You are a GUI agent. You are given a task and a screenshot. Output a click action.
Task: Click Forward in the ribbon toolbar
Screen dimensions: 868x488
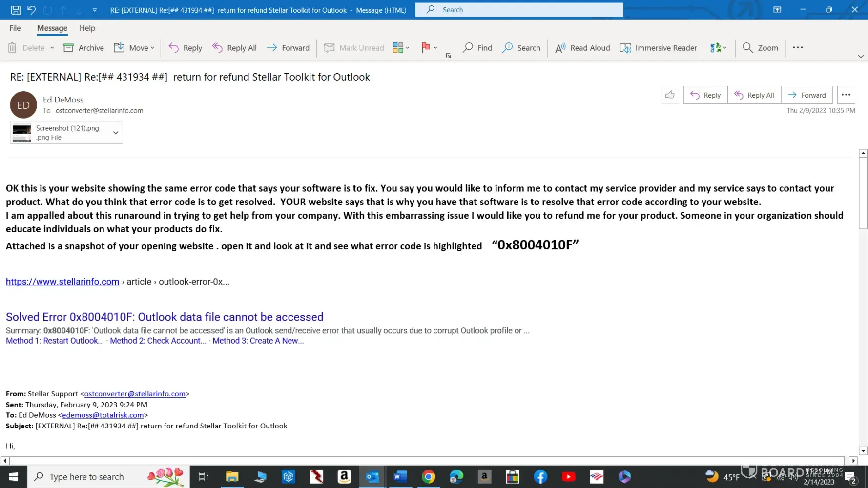click(289, 48)
